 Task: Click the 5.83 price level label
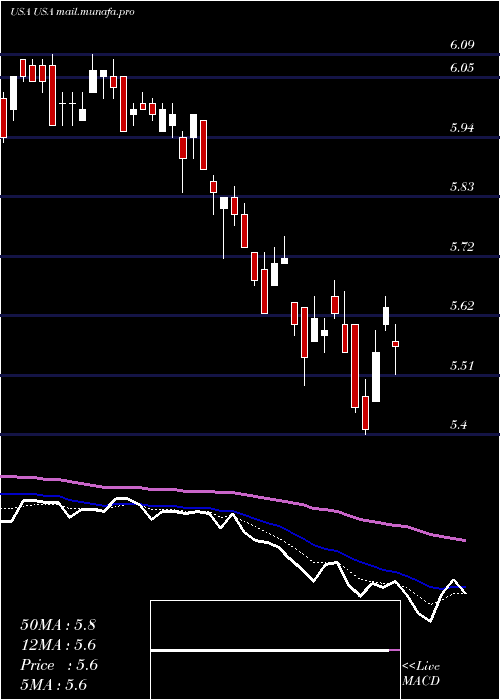462,187
